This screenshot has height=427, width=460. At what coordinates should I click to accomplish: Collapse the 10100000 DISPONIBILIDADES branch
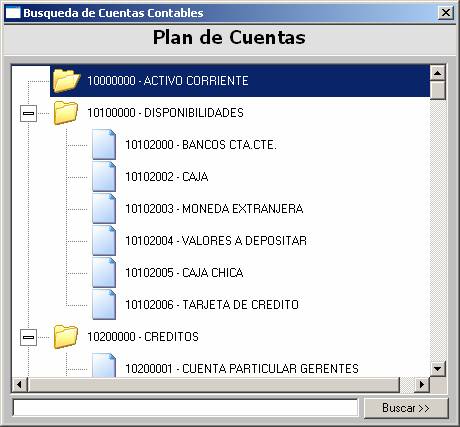tap(28, 113)
